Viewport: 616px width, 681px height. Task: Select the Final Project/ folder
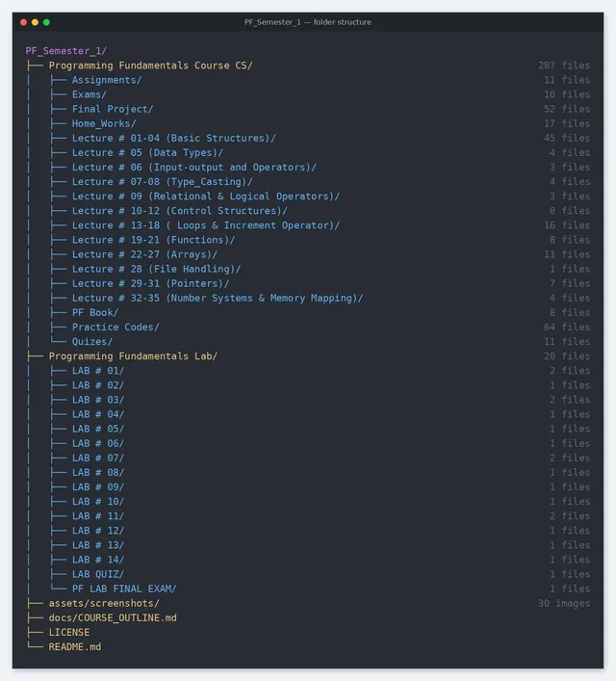pyautogui.click(x=113, y=109)
